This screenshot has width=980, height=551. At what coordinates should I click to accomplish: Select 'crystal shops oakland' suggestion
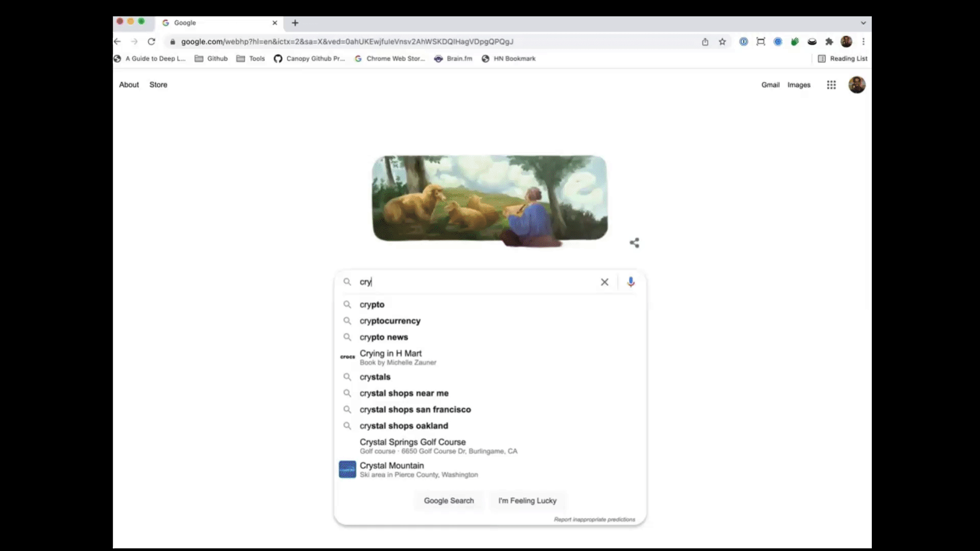pos(490,426)
